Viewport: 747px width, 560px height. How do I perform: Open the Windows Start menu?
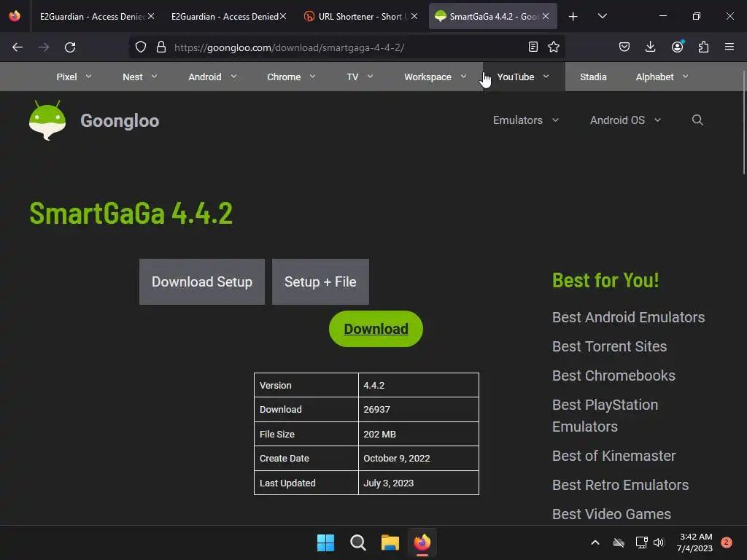tap(326, 542)
